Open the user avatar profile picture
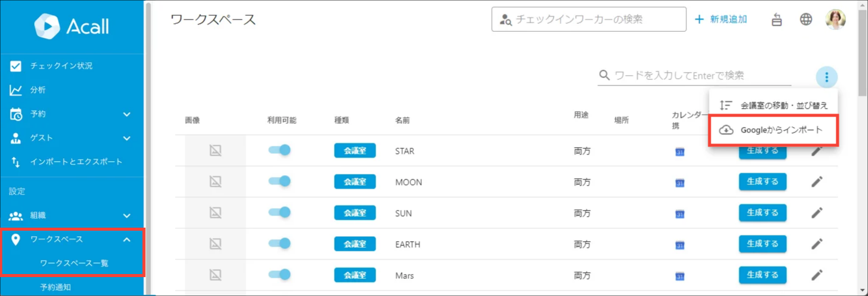Viewport: 868px width, 296px height. pos(835,20)
